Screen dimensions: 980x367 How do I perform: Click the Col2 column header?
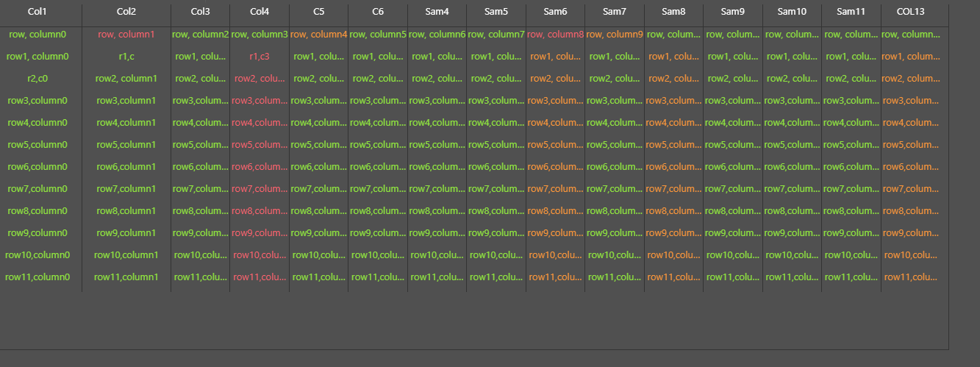[x=126, y=12]
